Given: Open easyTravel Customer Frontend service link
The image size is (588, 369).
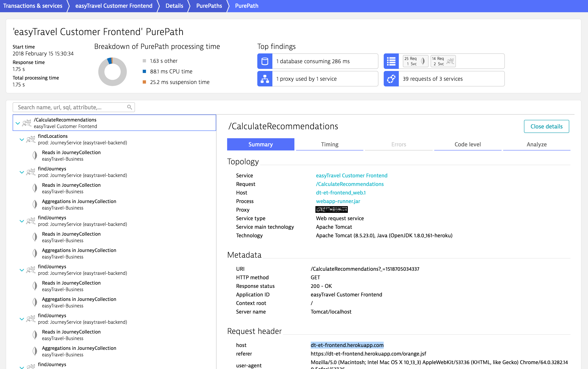Looking at the screenshot, I should (x=351, y=176).
